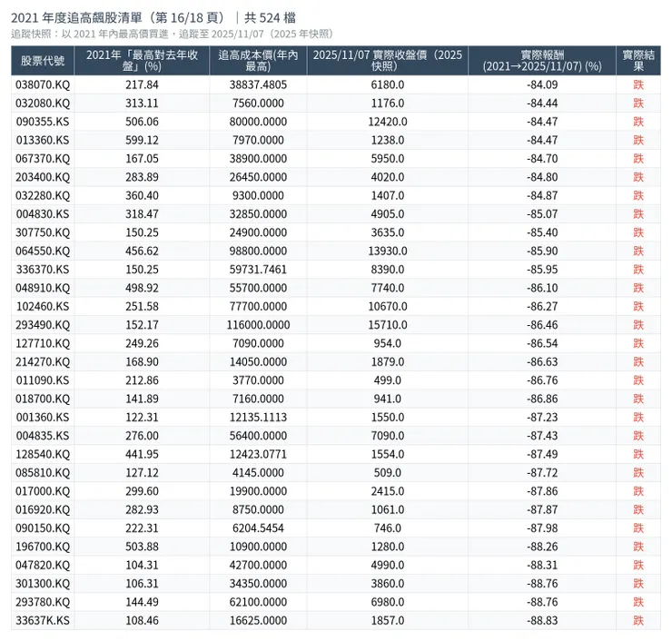672x641 pixels.
Task: Click closing price 1857.0
Action: (388, 620)
